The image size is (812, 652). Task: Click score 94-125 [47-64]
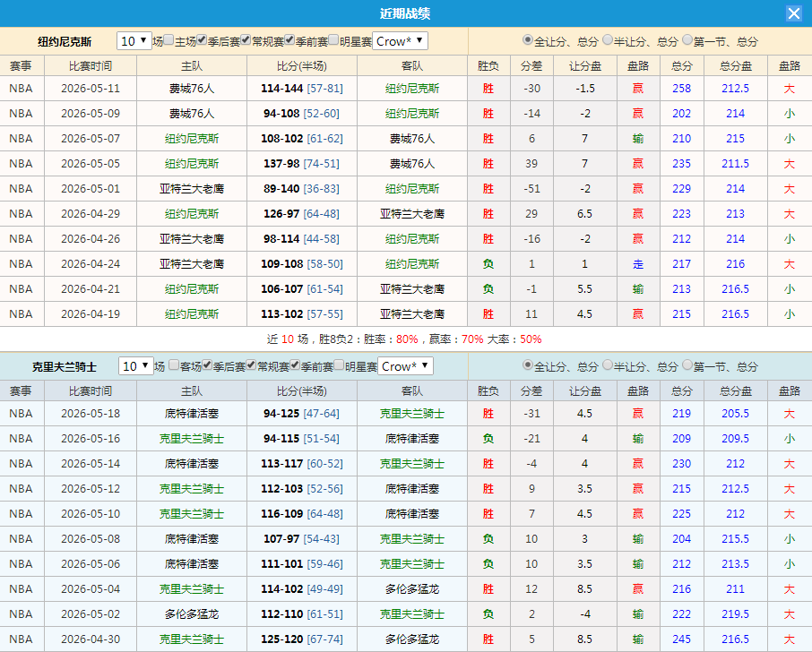[x=302, y=414]
